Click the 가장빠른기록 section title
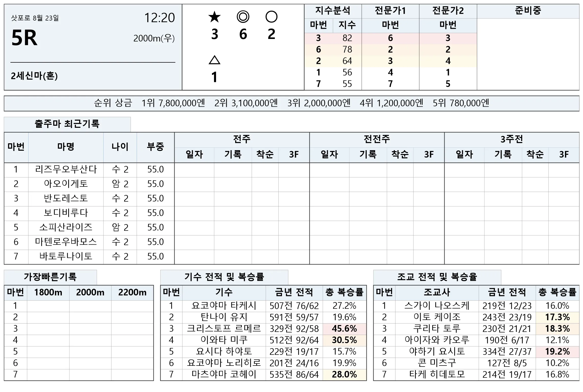Viewport: 583px width, 392px height. pos(50,277)
